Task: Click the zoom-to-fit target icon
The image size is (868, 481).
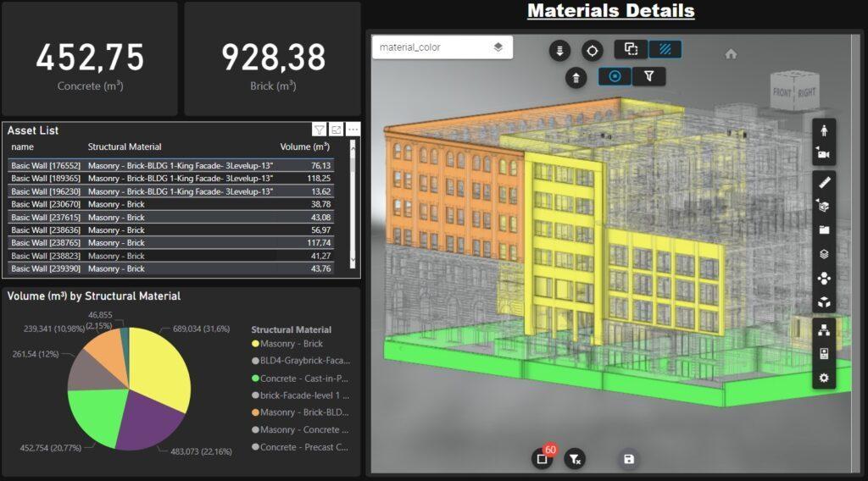Action: click(x=592, y=51)
